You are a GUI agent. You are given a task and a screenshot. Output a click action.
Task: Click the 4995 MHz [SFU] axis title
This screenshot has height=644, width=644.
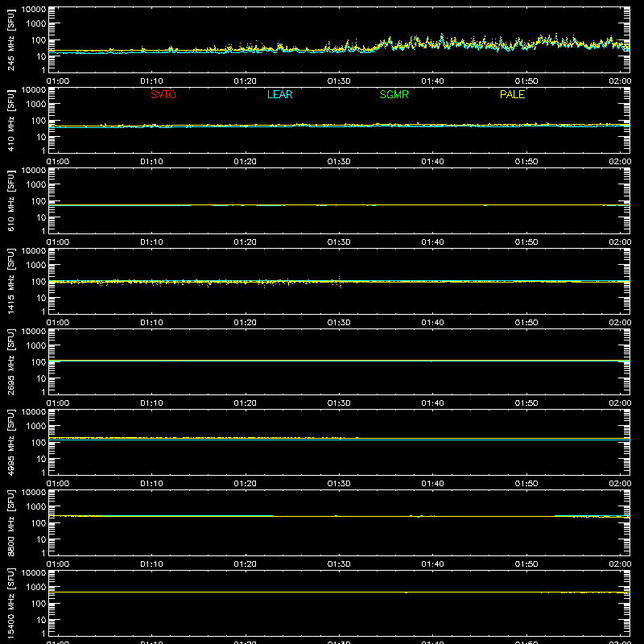[x=10, y=442]
